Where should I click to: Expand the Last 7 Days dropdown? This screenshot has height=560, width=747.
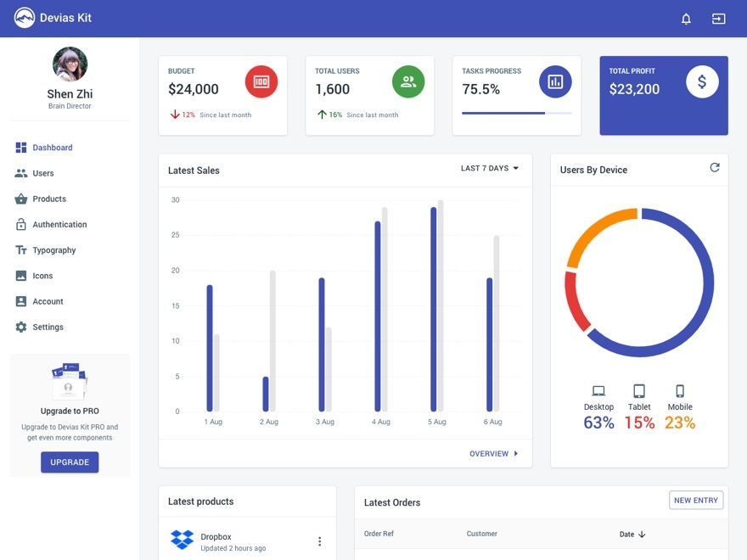pyautogui.click(x=490, y=168)
